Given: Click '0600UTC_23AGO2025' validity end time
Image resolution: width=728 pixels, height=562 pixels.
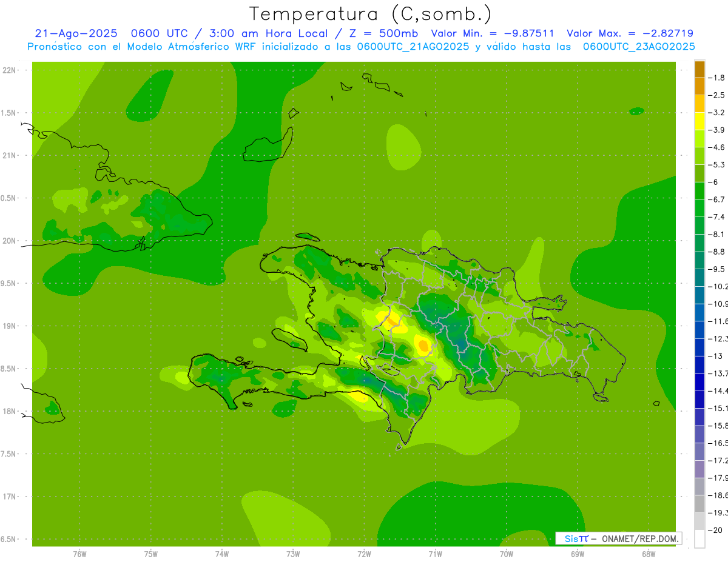Looking at the screenshot, I should (639, 47).
